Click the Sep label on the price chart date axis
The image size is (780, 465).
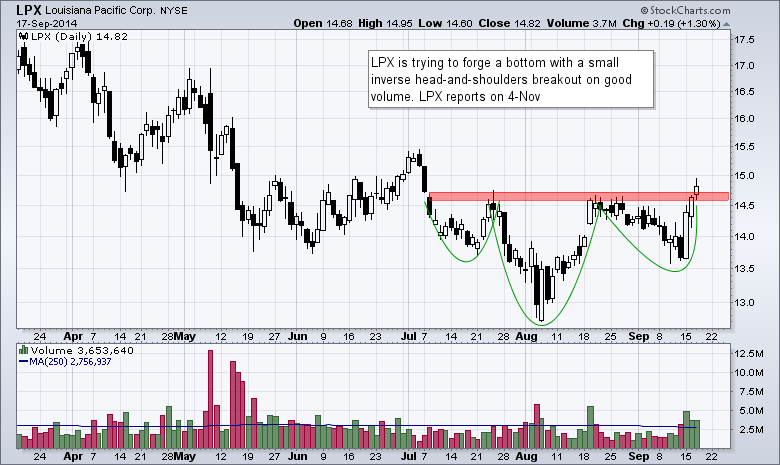click(639, 337)
